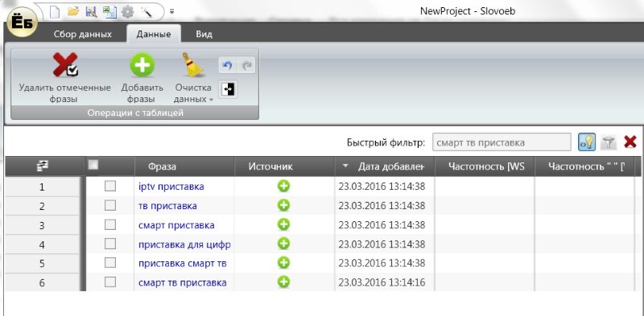Image resolution: width=644 pixels, height=316 pixels.
Task: Click the Быстрый фильтр input field
Action: tap(501, 142)
